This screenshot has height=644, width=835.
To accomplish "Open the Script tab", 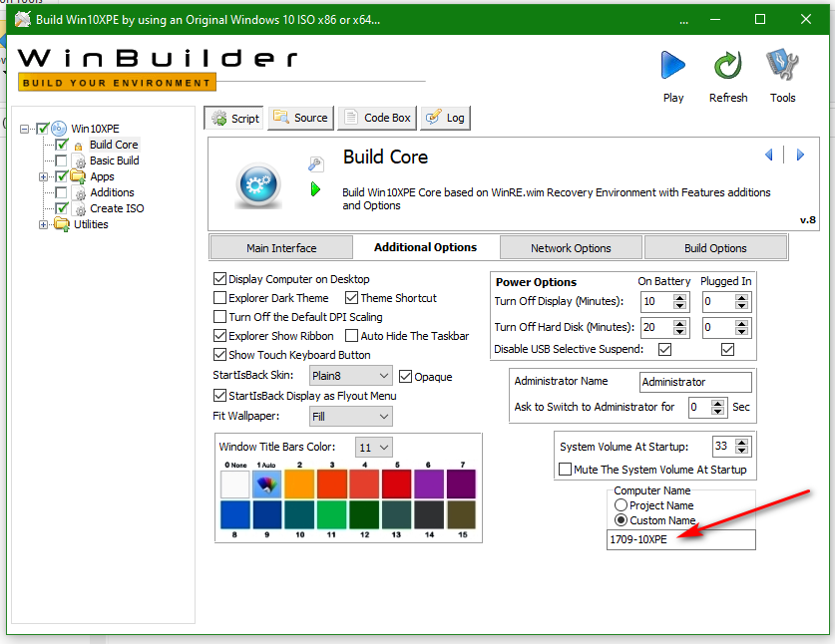I will coord(233,119).
